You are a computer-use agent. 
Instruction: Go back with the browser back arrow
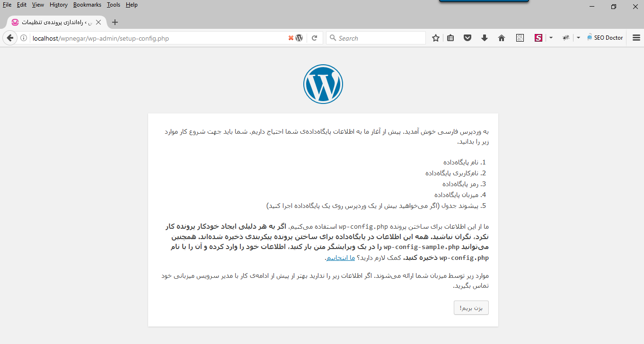(x=9, y=38)
